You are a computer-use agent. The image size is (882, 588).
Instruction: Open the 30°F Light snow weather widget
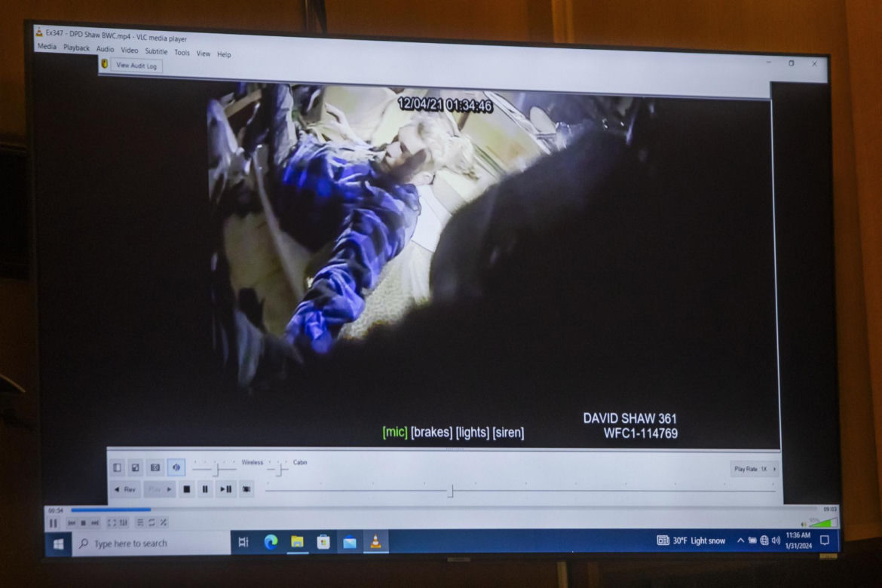[691, 541]
